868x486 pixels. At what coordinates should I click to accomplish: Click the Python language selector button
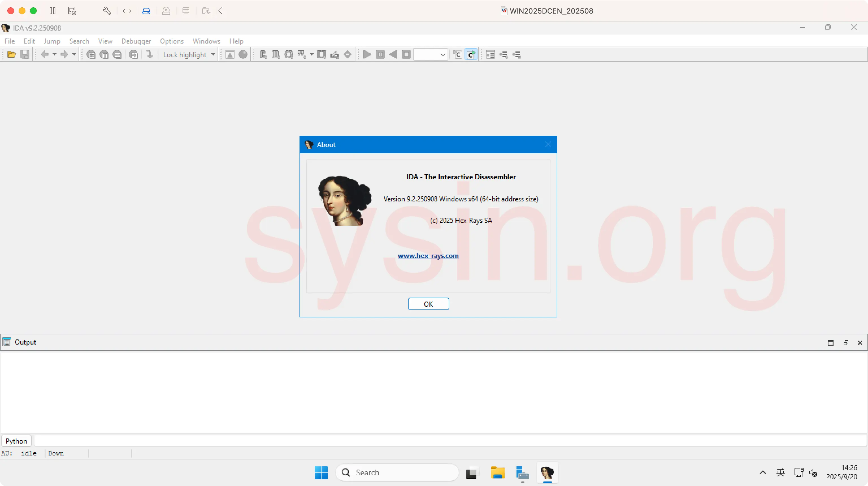16,441
